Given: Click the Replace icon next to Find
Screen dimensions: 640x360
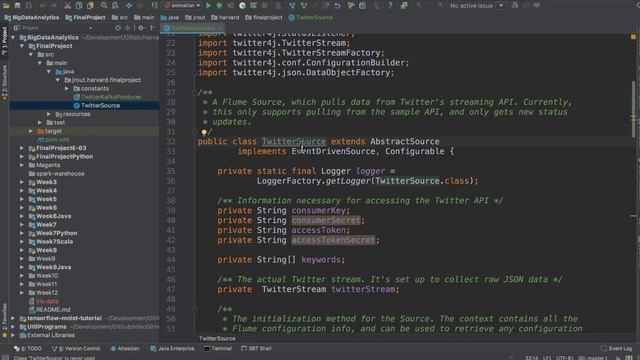Looking at the screenshot, I should 116,6.
